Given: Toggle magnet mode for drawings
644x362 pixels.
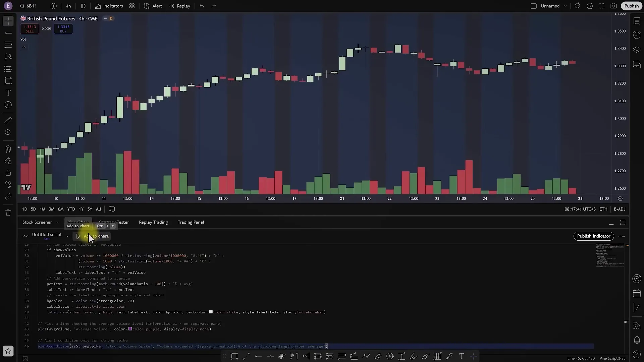Looking at the screenshot, I should pos(8,148).
